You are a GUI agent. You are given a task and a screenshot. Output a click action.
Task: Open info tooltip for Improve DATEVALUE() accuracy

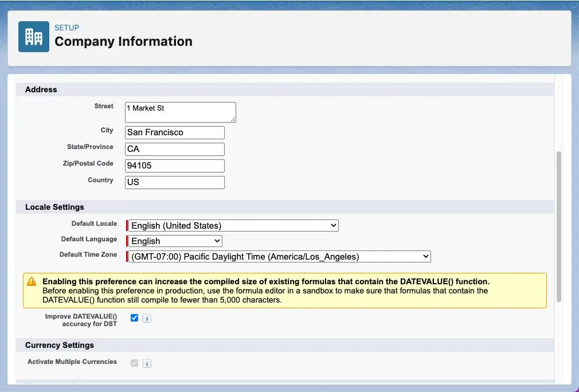(x=147, y=318)
